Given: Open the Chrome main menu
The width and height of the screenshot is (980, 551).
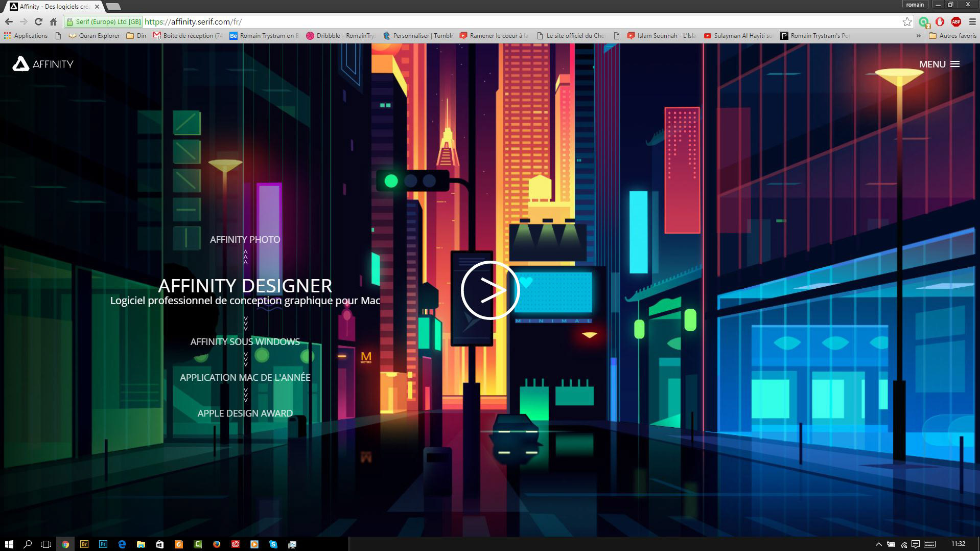Looking at the screenshot, I should (x=971, y=21).
